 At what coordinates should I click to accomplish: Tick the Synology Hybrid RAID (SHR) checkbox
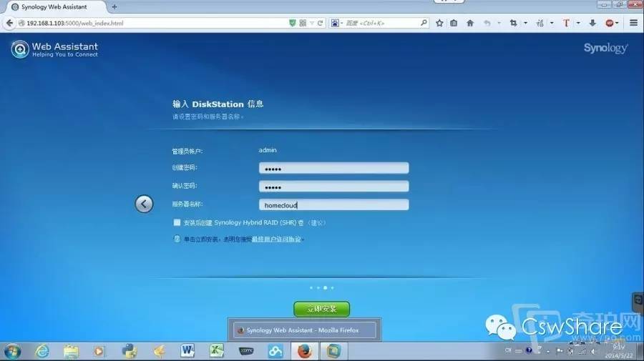click(177, 222)
